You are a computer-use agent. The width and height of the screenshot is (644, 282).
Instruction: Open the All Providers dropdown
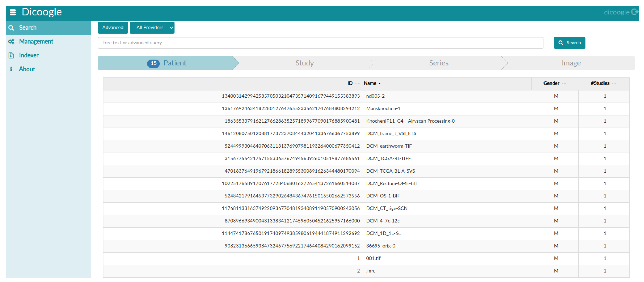click(x=152, y=28)
